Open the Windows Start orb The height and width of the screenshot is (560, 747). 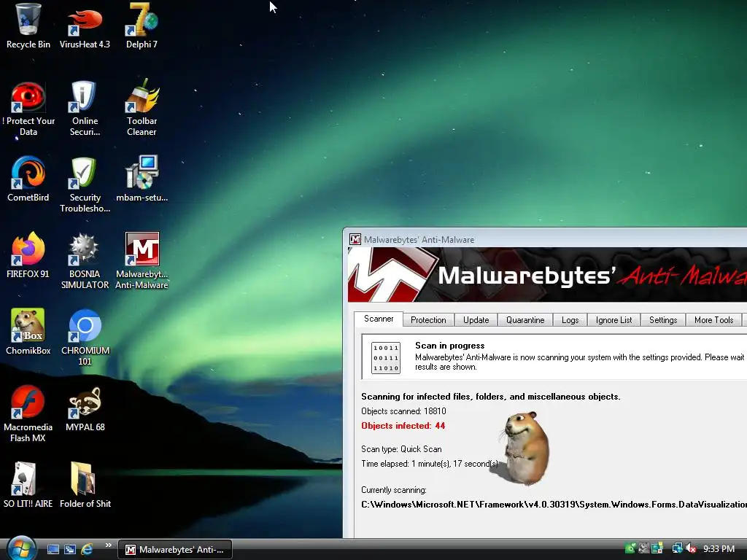pyautogui.click(x=21, y=548)
